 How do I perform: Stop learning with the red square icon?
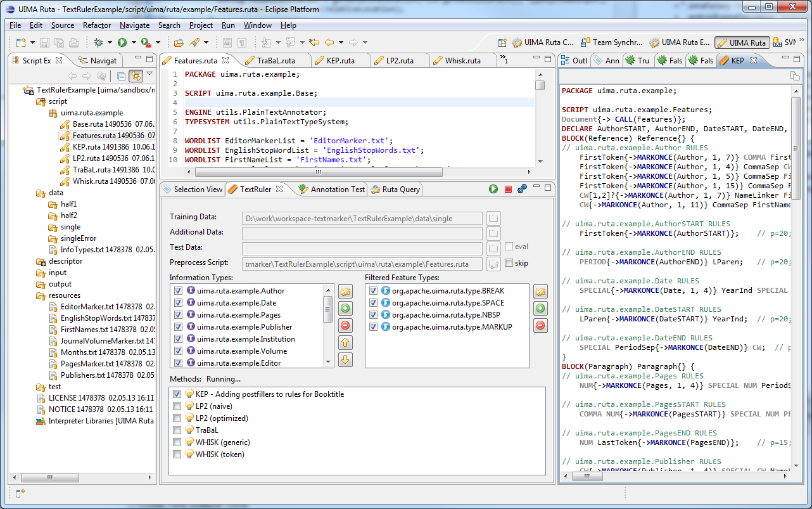pyautogui.click(x=508, y=189)
